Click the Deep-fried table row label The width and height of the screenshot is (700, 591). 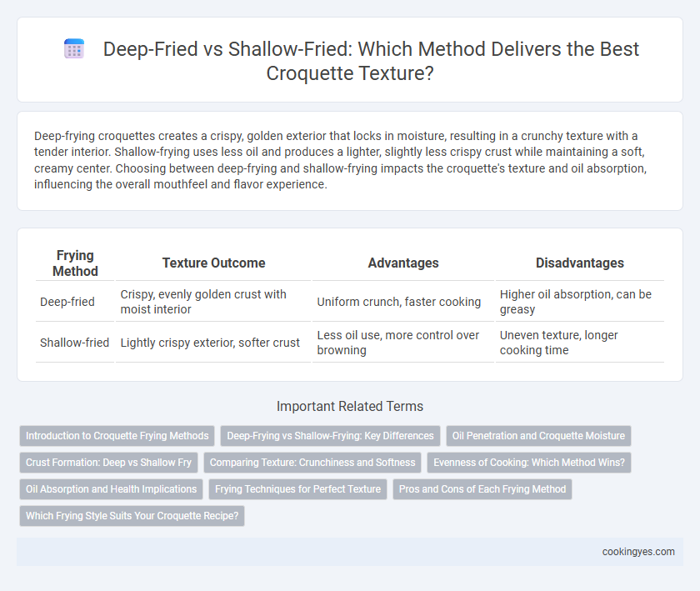(x=67, y=302)
